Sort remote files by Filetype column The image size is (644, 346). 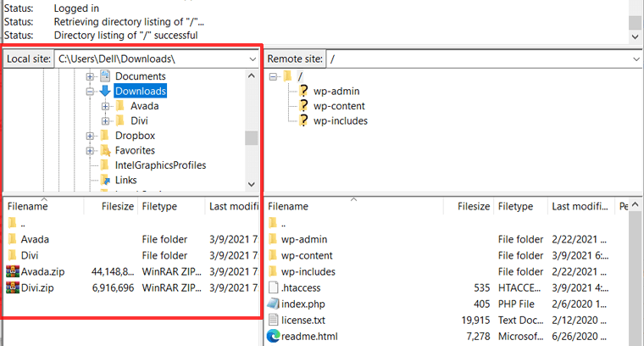[x=515, y=206]
